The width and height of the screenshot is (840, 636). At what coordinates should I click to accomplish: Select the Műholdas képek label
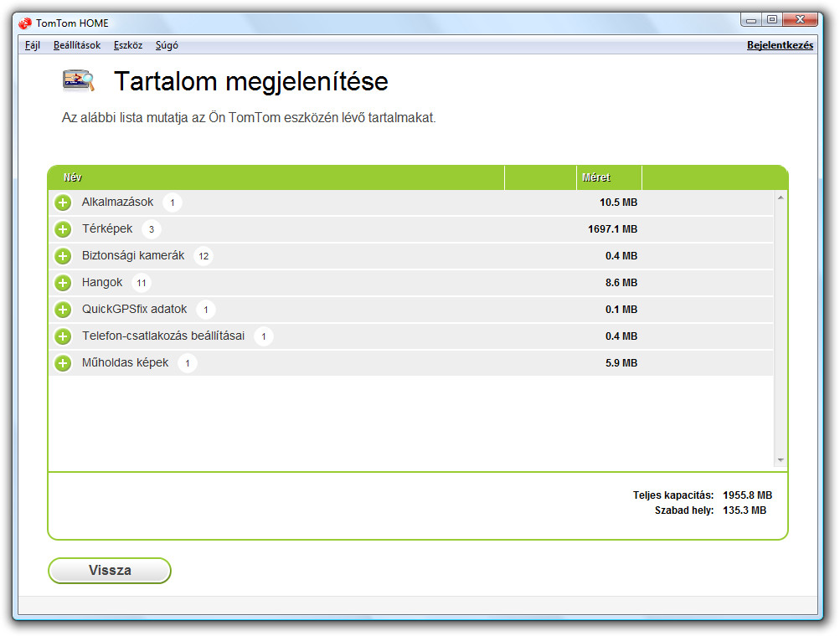(x=125, y=362)
